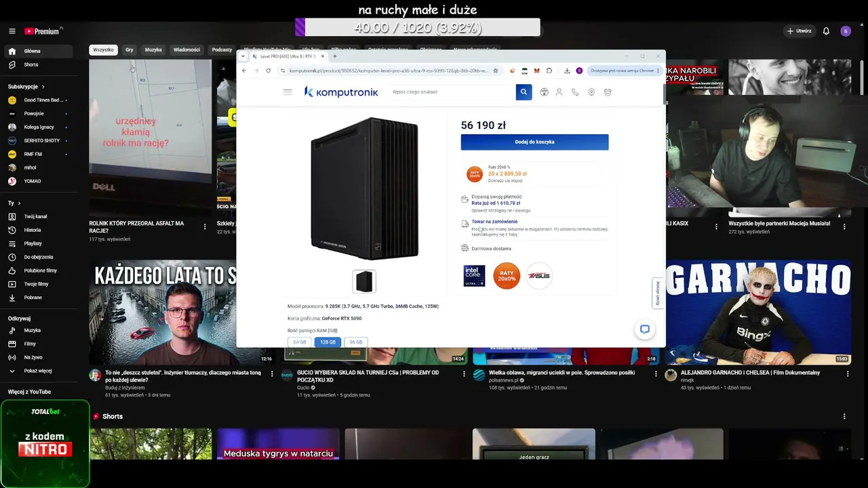Open Komputronik account user icon
This screenshot has width=868, height=488.
559,92
